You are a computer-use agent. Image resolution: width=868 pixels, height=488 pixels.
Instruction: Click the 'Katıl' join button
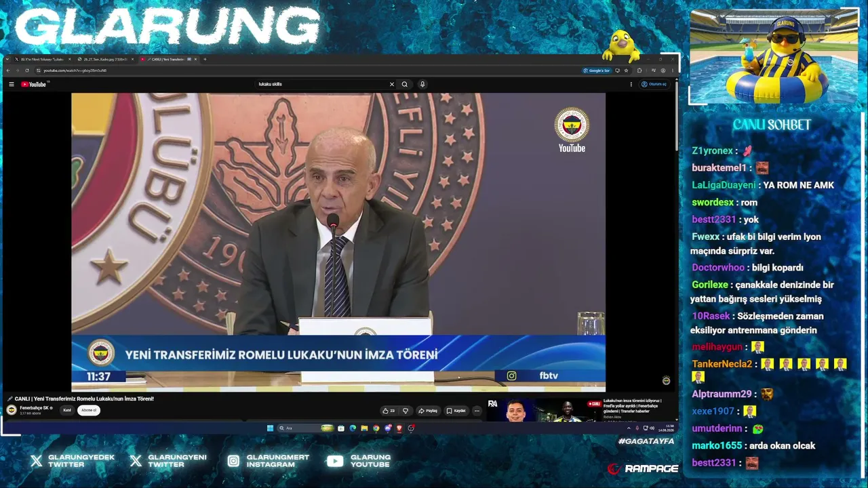coord(67,410)
